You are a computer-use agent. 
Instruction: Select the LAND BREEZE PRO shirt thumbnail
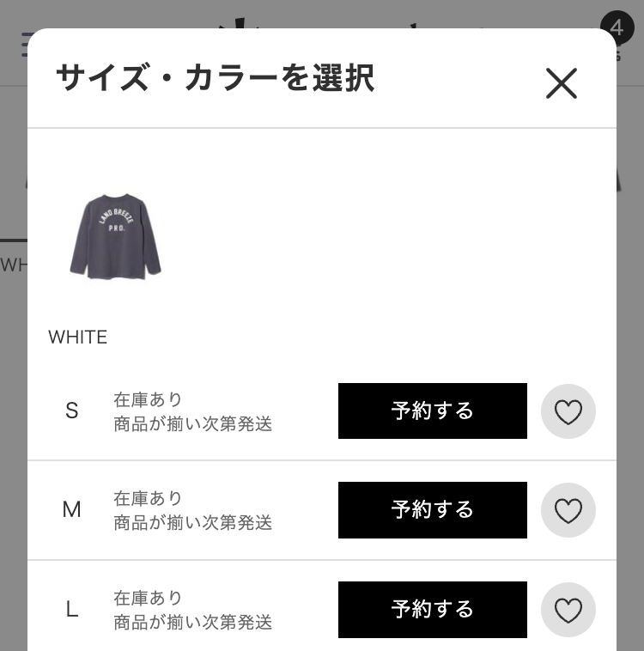115,235
